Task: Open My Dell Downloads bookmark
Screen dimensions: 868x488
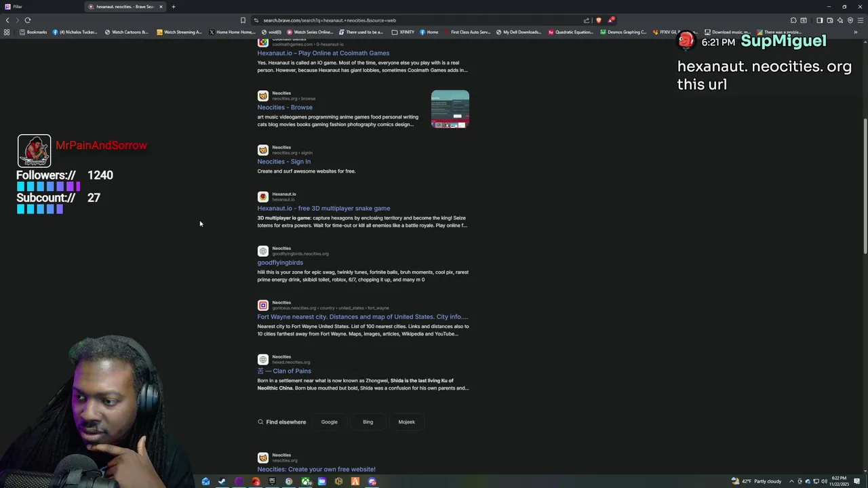Action: pyautogui.click(x=519, y=32)
